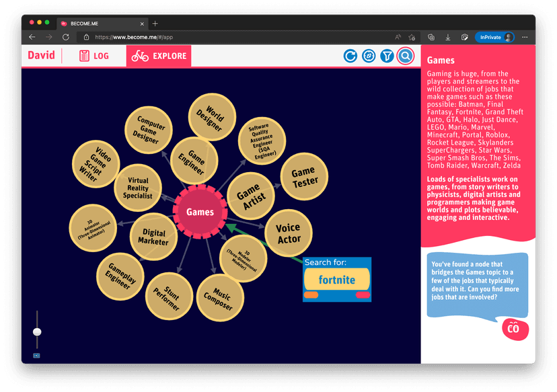Screen dimensions: 557x392
Task: Open the funnel filter tool
Action: pyautogui.click(x=386, y=56)
